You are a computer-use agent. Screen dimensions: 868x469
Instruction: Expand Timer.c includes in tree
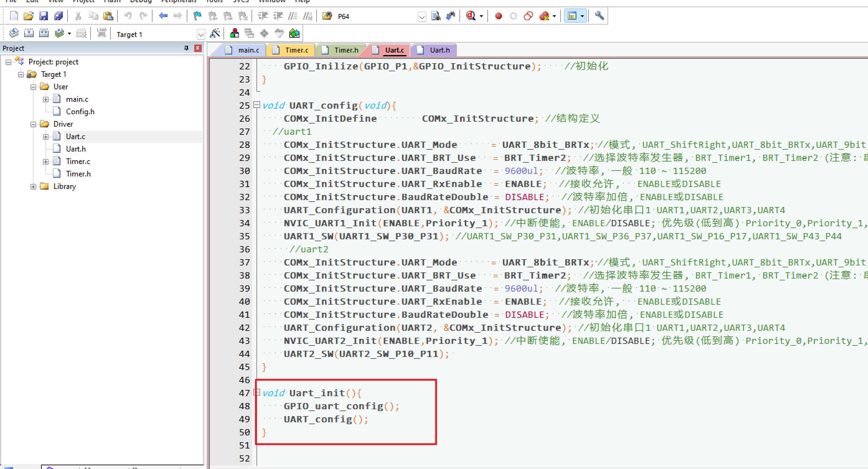point(45,162)
